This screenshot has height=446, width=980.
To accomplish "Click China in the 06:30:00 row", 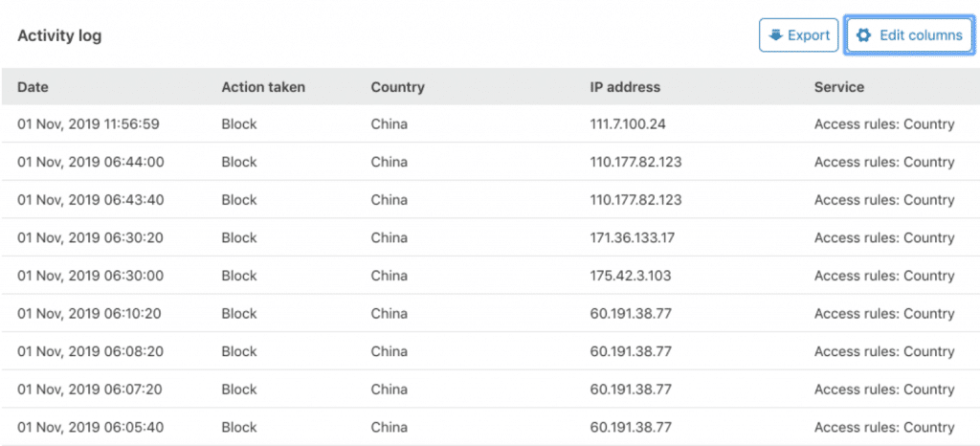I will 389,276.
